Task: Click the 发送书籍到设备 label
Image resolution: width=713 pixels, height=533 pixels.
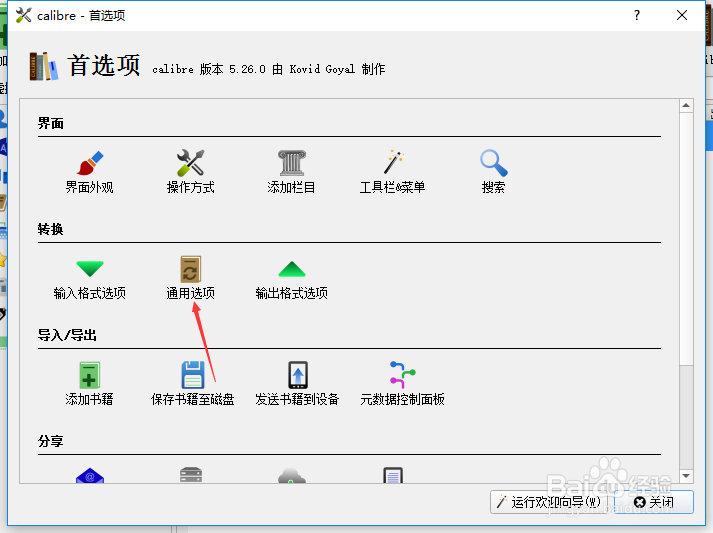Action: (297, 399)
